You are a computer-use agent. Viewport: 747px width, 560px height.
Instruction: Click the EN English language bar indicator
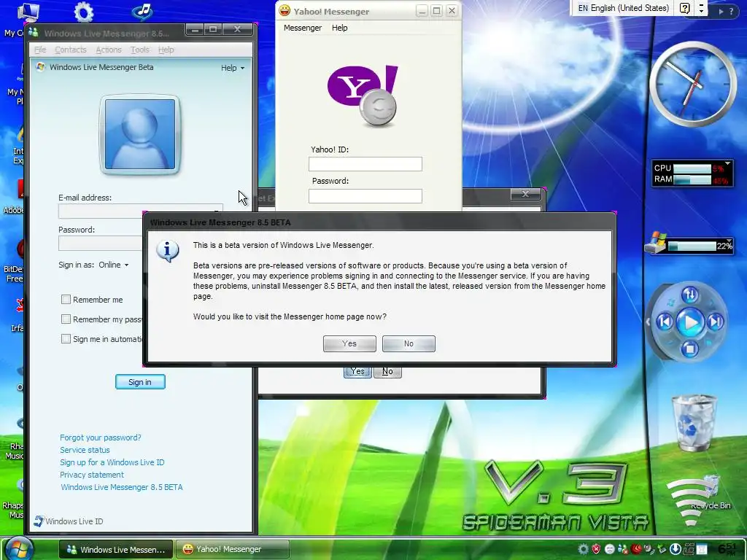tap(623, 8)
